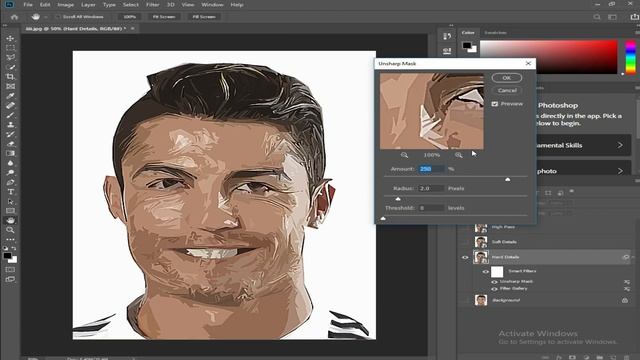
Task: Open the Filter menu
Action: coord(153,5)
